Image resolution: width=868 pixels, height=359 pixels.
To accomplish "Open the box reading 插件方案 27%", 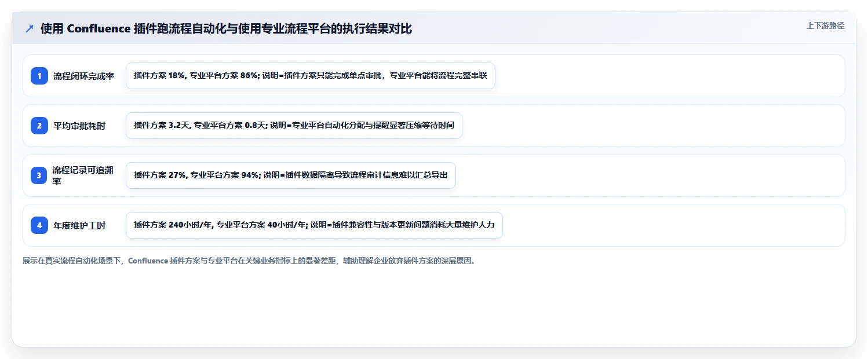I will 291,175.
